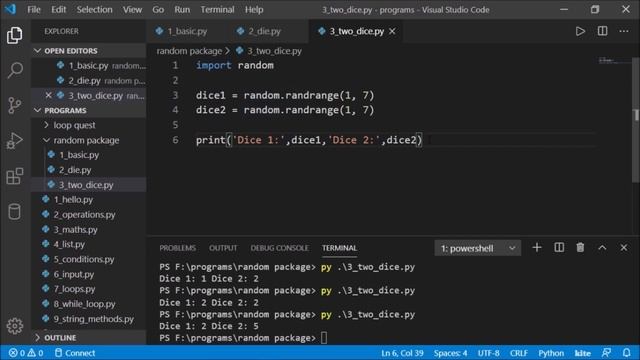Open the Go menu
This screenshot has height=360, width=640.
pos(158,9)
